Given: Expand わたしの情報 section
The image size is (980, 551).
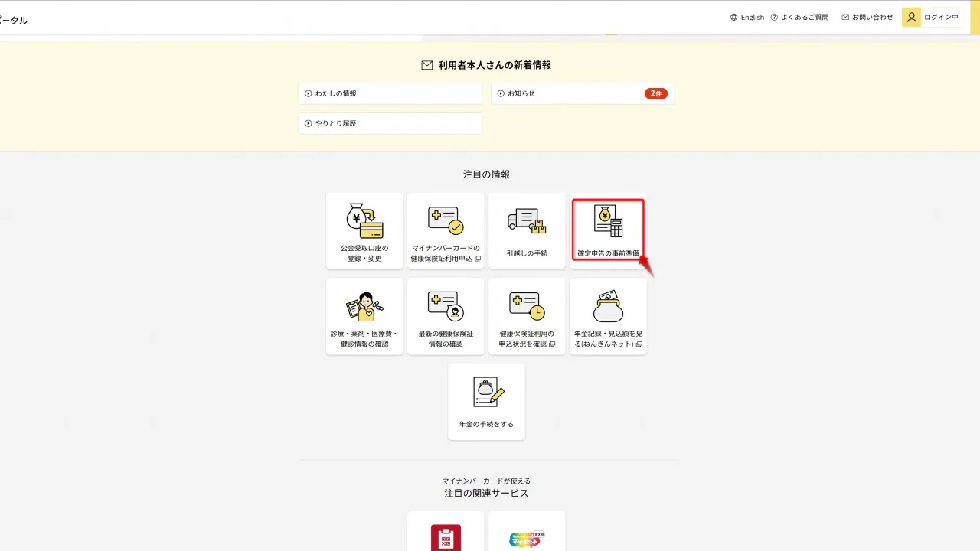Looking at the screenshot, I should pos(390,93).
